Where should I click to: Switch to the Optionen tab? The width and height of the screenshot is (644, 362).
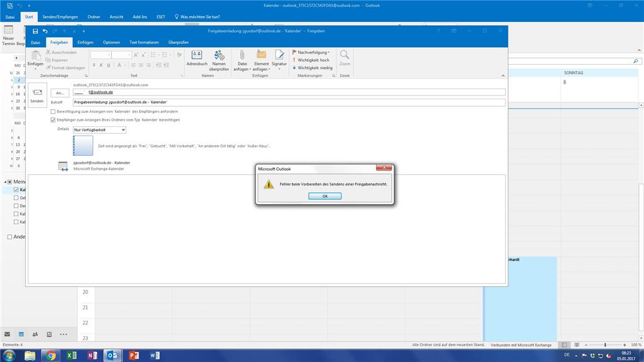[x=111, y=42]
